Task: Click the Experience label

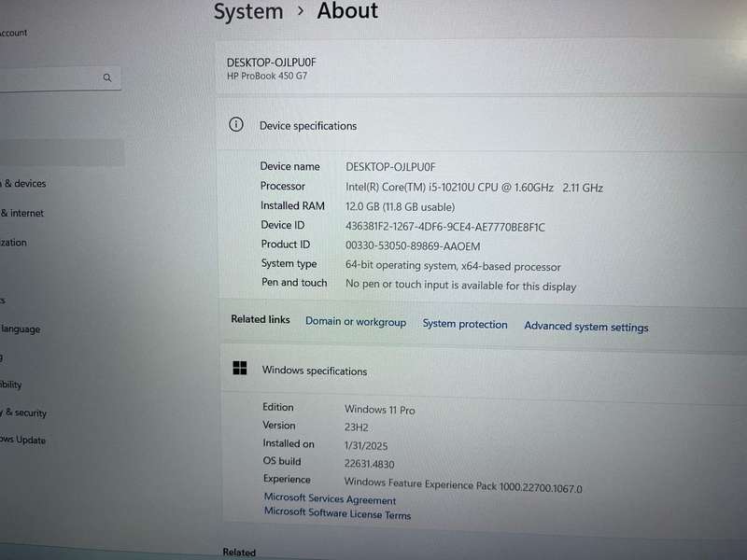Action: pos(287,479)
